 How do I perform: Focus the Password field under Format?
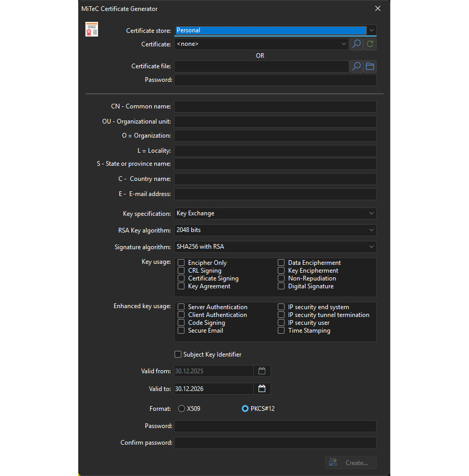pyautogui.click(x=276, y=426)
